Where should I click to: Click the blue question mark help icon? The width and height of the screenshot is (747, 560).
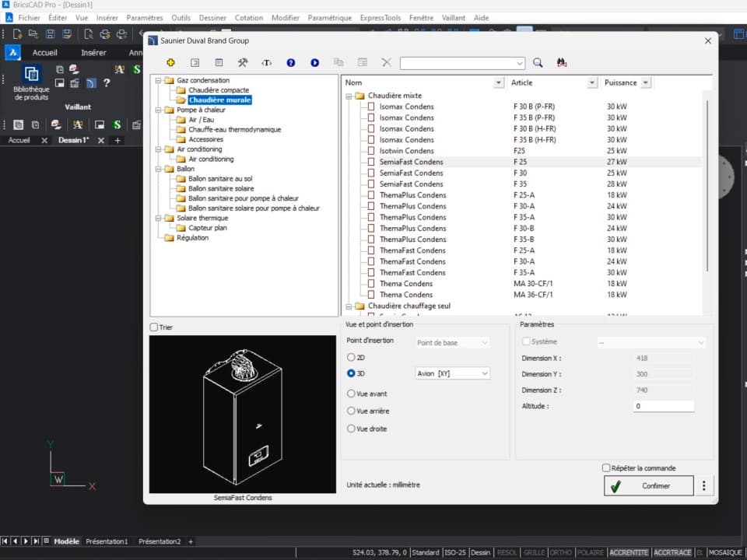click(x=291, y=63)
